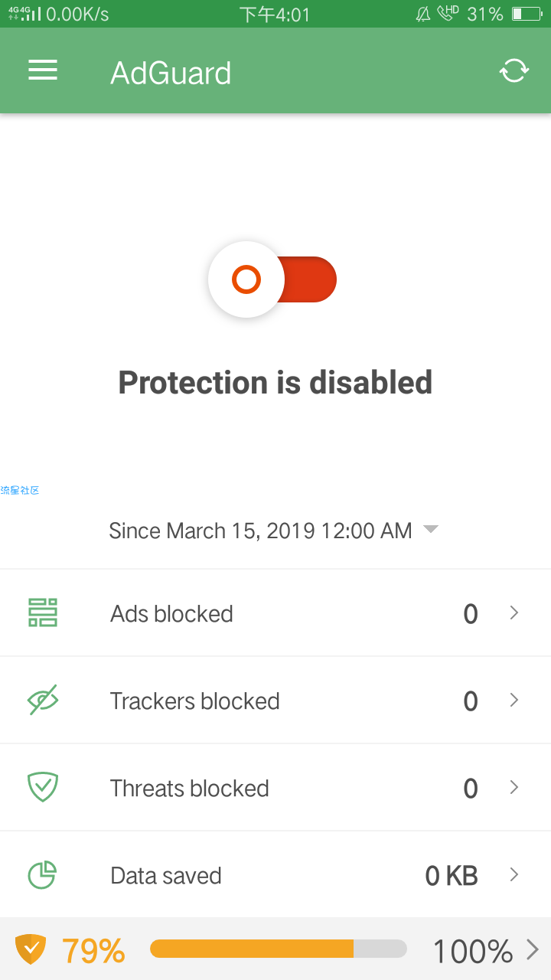Expand Ads blocked details chevron
The width and height of the screenshot is (551, 980).
point(514,612)
